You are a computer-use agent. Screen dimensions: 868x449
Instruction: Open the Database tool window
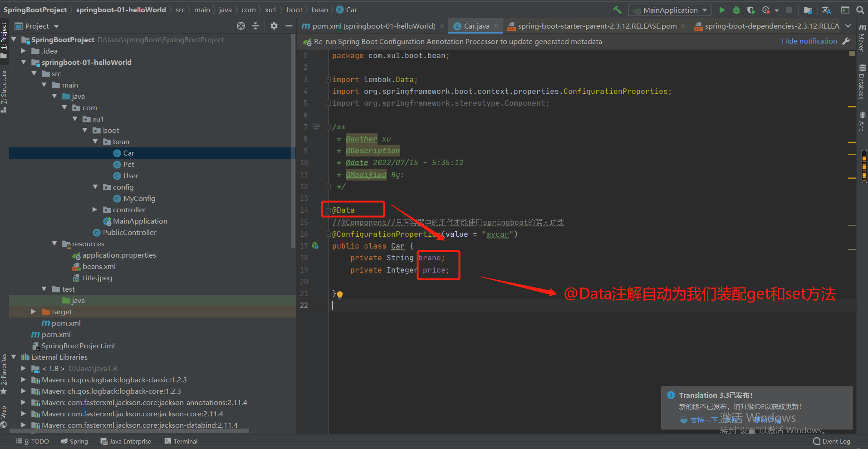click(x=862, y=82)
